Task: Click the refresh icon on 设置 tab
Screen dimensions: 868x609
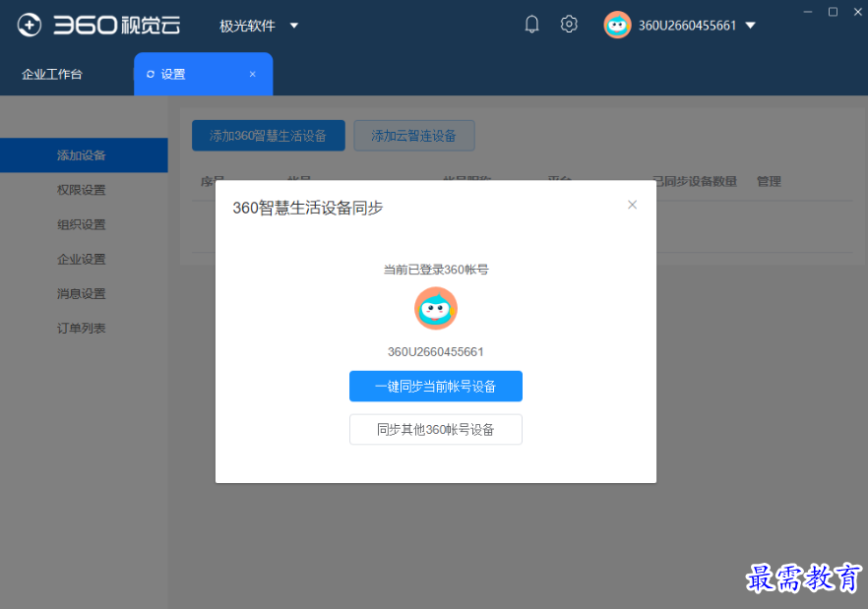Action: coord(150,74)
